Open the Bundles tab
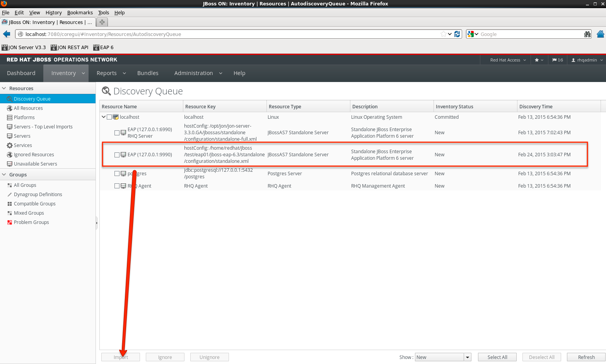This screenshot has height=364, width=606. 148,73
